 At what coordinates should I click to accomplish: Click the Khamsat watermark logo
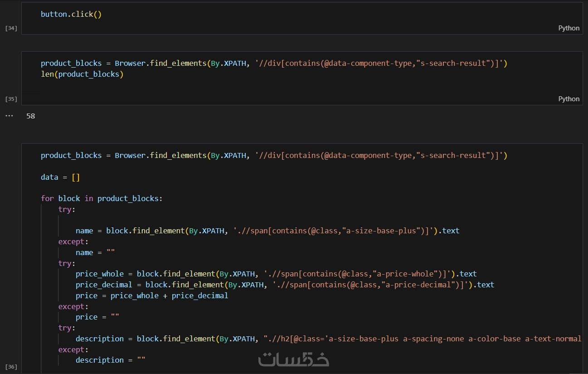point(293,359)
